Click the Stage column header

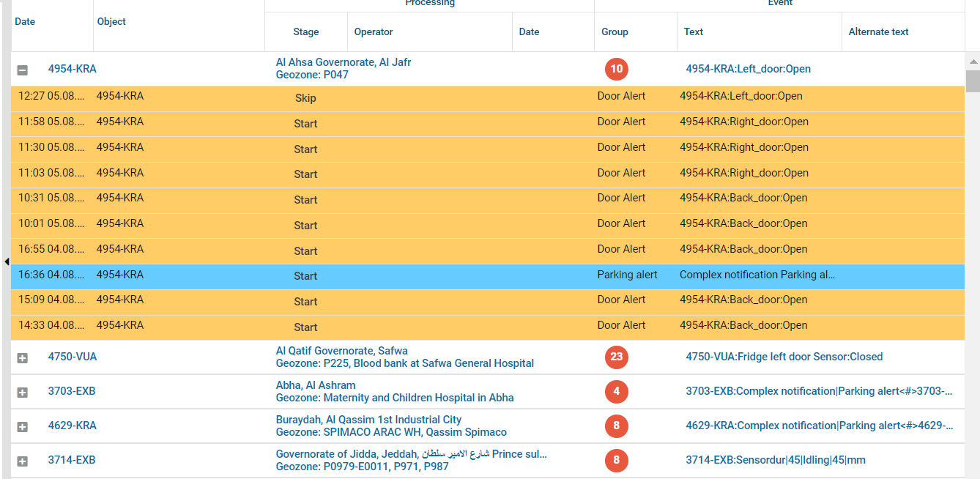[x=305, y=32]
